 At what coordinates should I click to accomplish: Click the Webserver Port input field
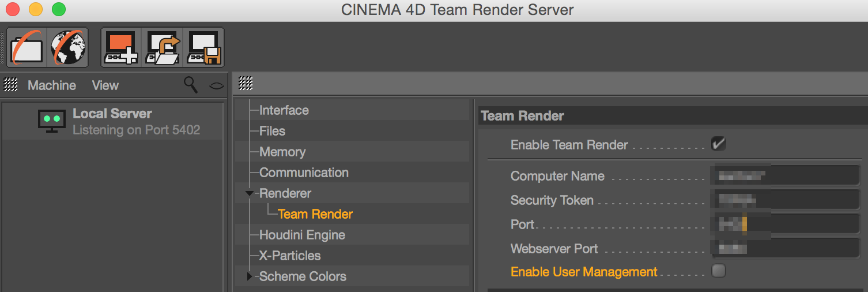786,248
